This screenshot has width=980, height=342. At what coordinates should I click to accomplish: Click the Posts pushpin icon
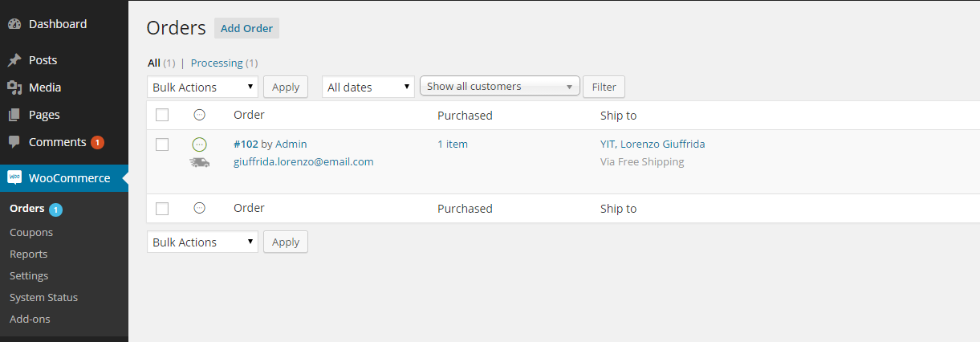14,60
